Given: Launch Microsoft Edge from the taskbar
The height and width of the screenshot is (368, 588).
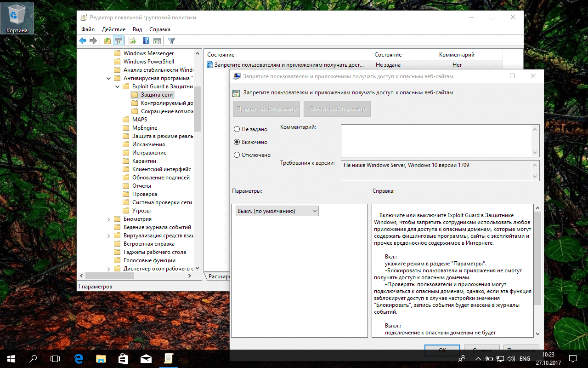Looking at the screenshot, I should pyautogui.click(x=79, y=358).
